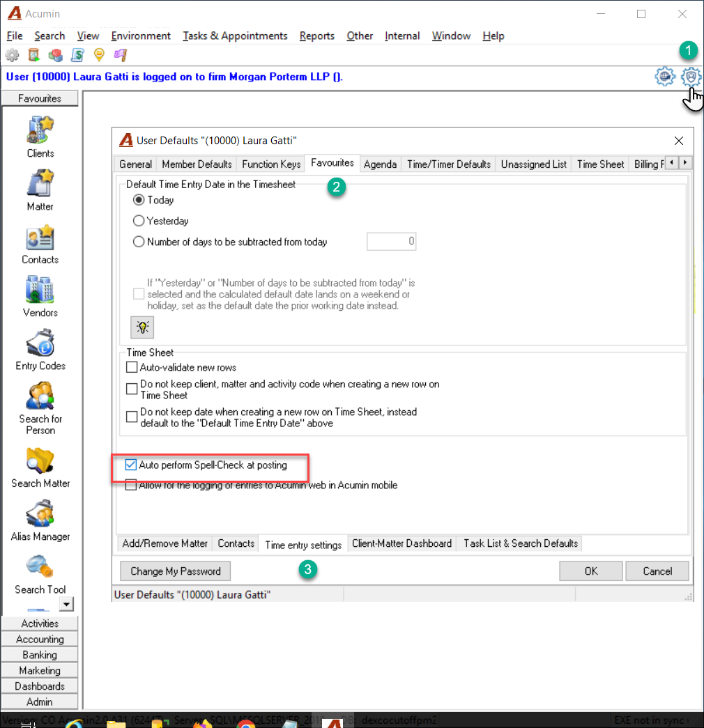
Task: Check Do not keep client, matter checkbox
Action: [132, 389]
